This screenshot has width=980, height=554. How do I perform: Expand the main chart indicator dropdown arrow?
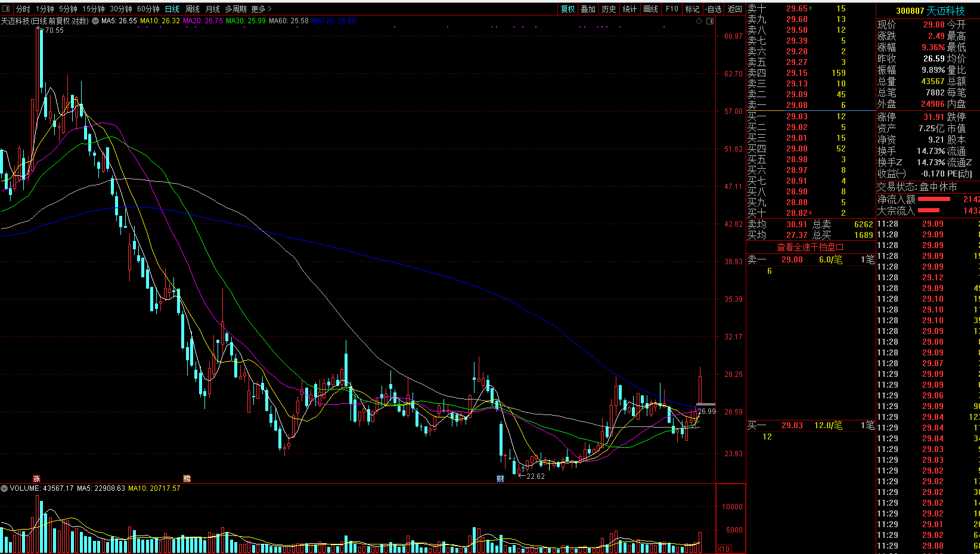coord(95,21)
